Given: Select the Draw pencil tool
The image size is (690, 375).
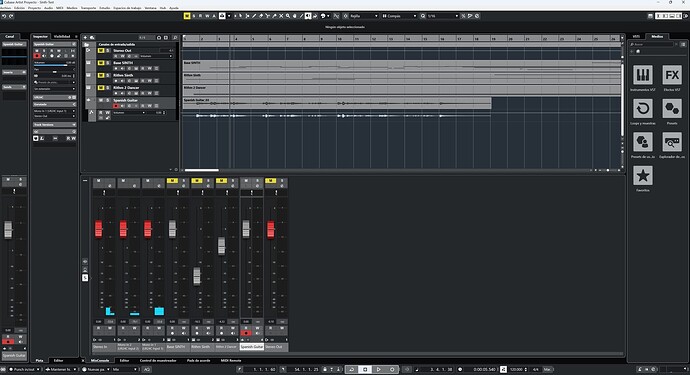Looking at the screenshot, I should [254, 16].
